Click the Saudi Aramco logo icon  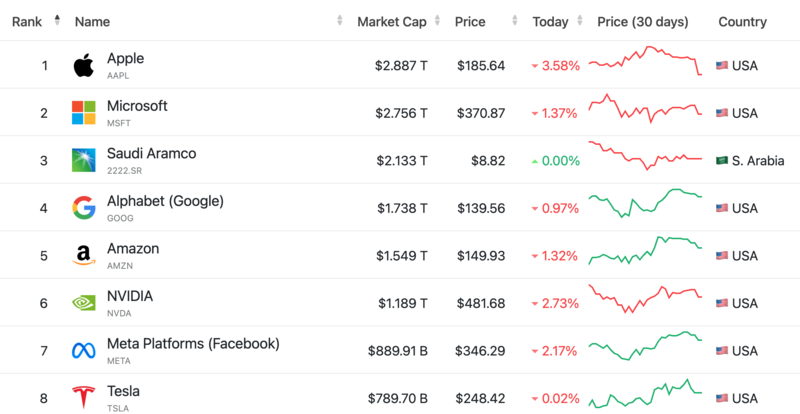tap(83, 160)
